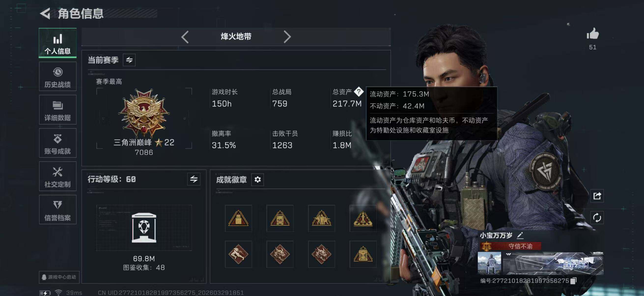Open the 总资产 question mark help icon

coord(359,92)
